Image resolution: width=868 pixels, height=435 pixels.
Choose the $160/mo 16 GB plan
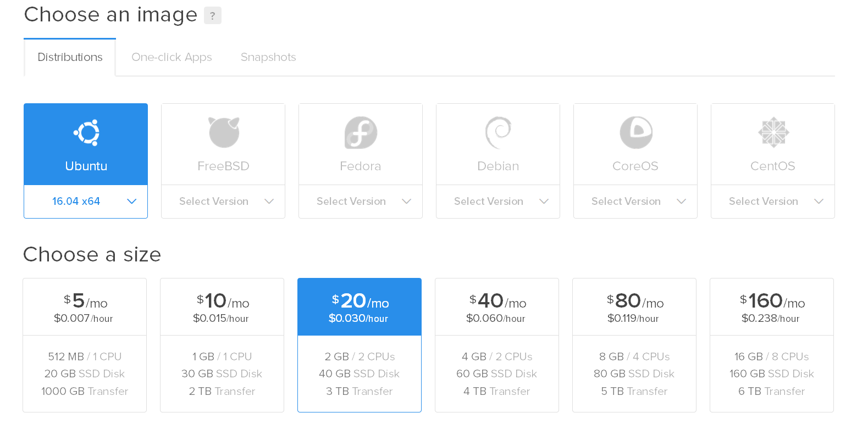(772, 344)
